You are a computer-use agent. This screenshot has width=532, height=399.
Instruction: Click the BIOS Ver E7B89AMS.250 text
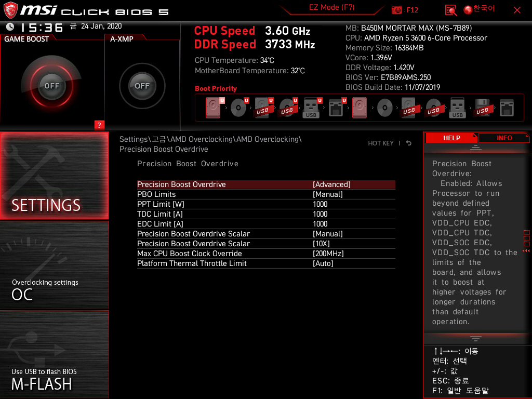tap(388, 77)
